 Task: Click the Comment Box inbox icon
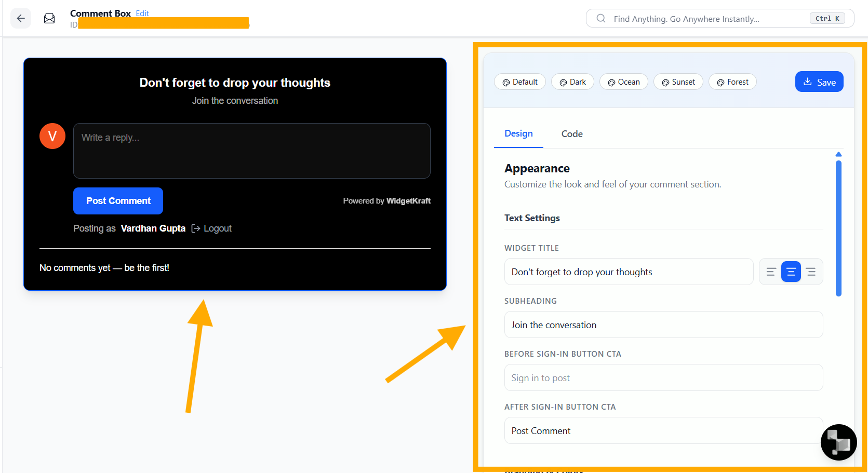pos(49,19)
